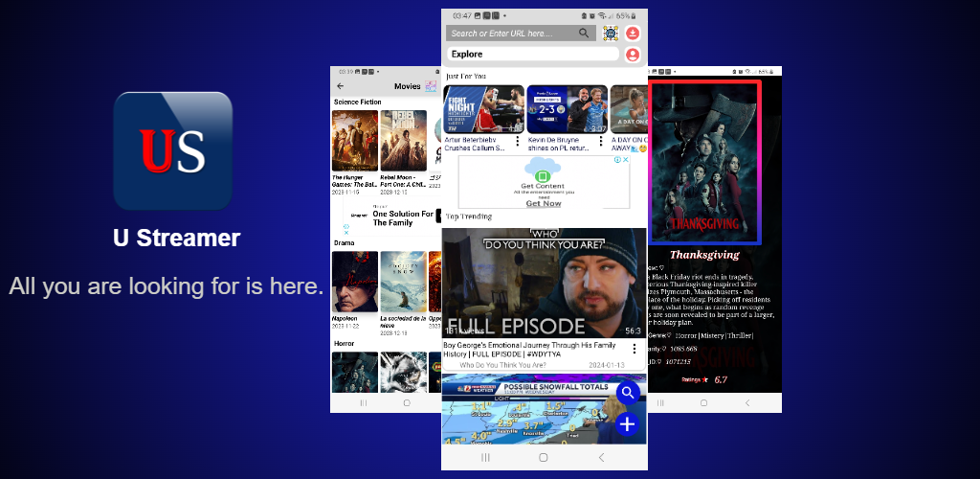Tap back chevron on Thanksgiving phone
This screenshot has height=479, width=980.
(747, 402)
